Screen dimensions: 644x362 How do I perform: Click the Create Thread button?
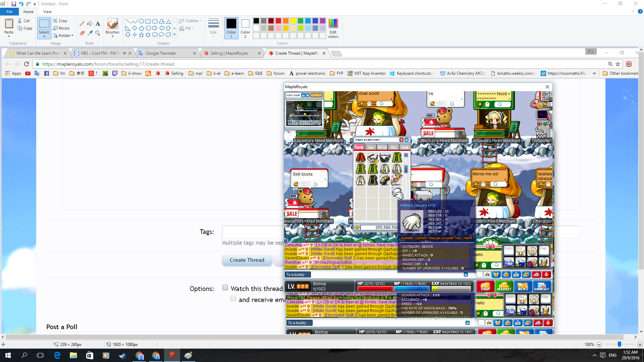tap(247, 260)
